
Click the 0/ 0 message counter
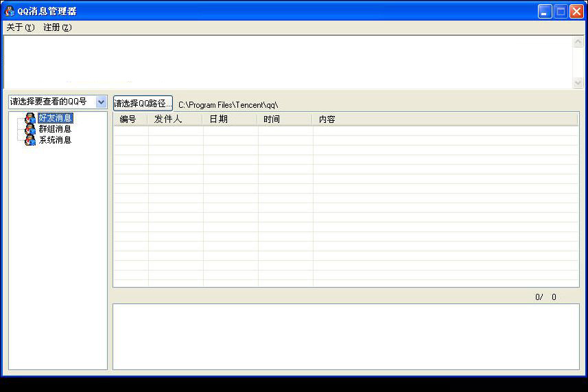tap(545, 297)
